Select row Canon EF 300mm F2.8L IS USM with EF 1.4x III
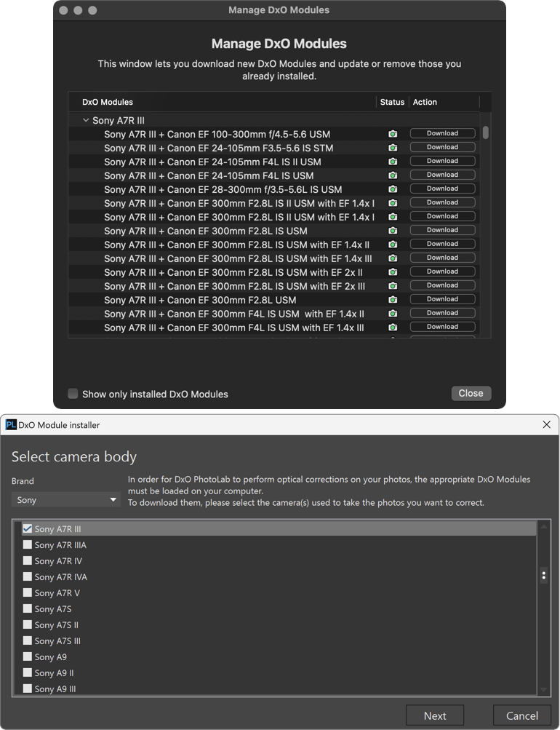The image size is (560, 730). tap(274, 258)
